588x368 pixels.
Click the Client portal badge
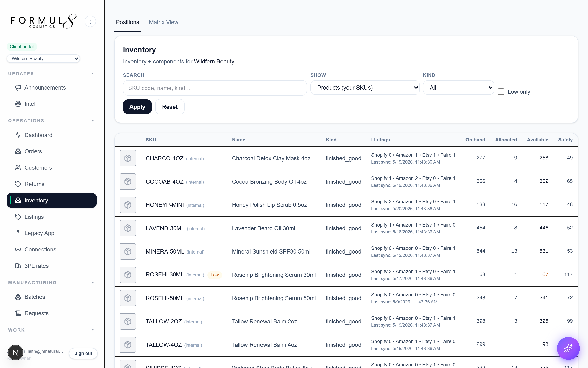tap(22, 47)
